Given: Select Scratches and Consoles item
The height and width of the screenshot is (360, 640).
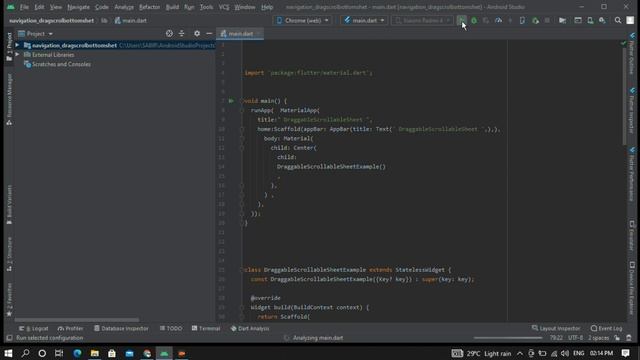Looking at the screenshot, I should (x=57, y=64).
